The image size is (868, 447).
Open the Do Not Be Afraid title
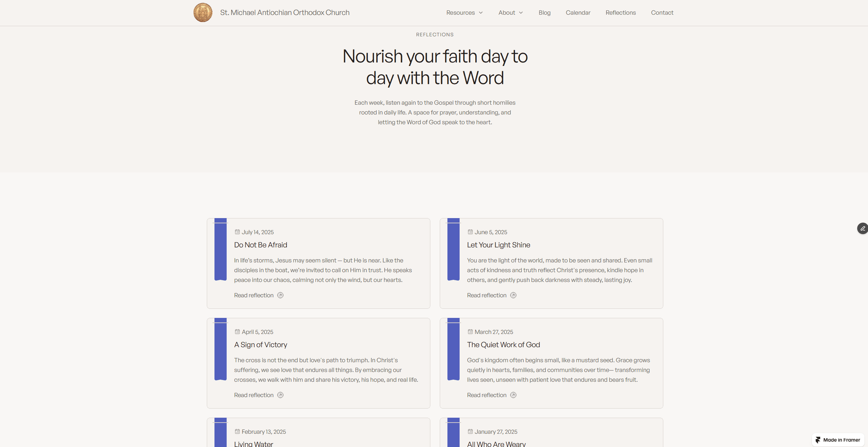261,245
